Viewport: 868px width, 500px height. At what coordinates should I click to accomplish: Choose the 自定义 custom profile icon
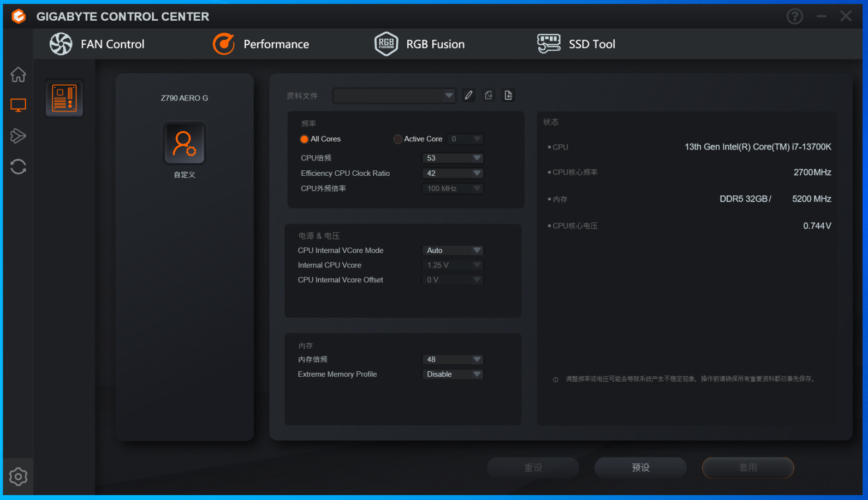point(185,143)
